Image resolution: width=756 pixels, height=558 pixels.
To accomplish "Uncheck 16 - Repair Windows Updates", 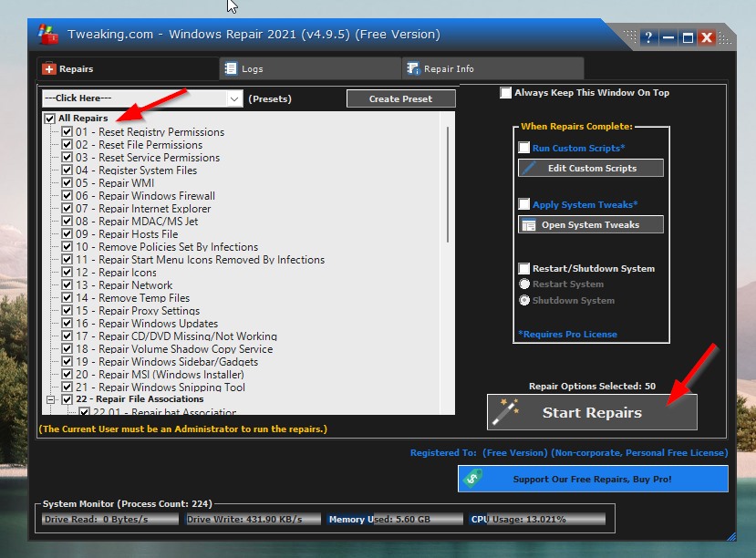I will tap(67, 324).
